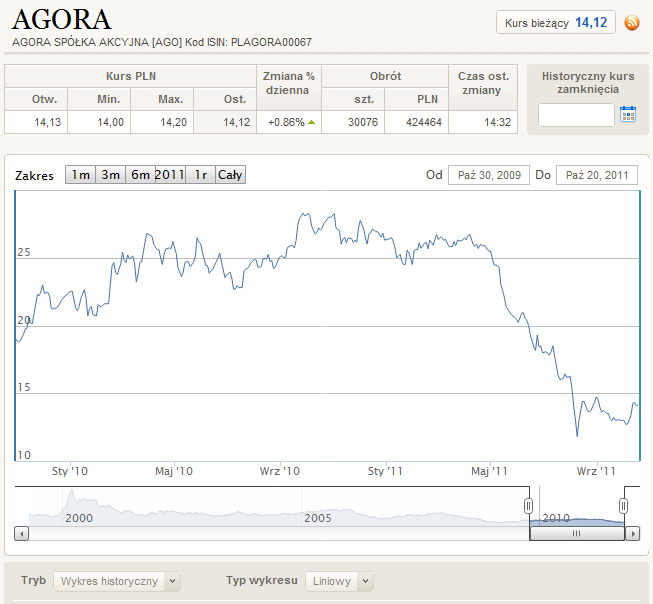Select the 6m range button

[140, 175]
